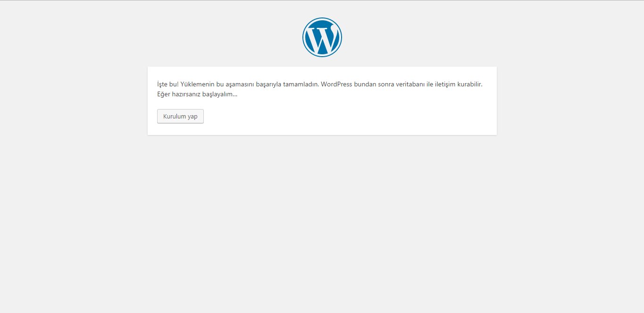Click the "Kurulum yap" button

(x=180, y=116)
